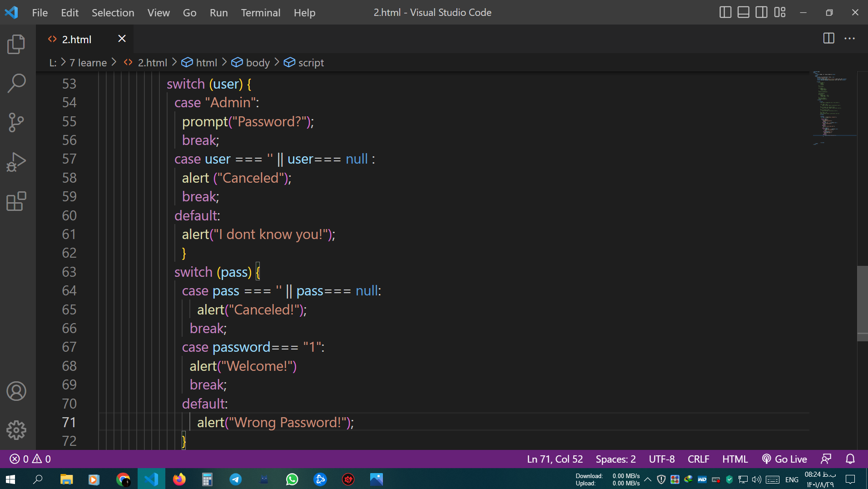Screen dimensions: 868x489
Task: Open Chrome from taskbar
Action: point(123,479)
